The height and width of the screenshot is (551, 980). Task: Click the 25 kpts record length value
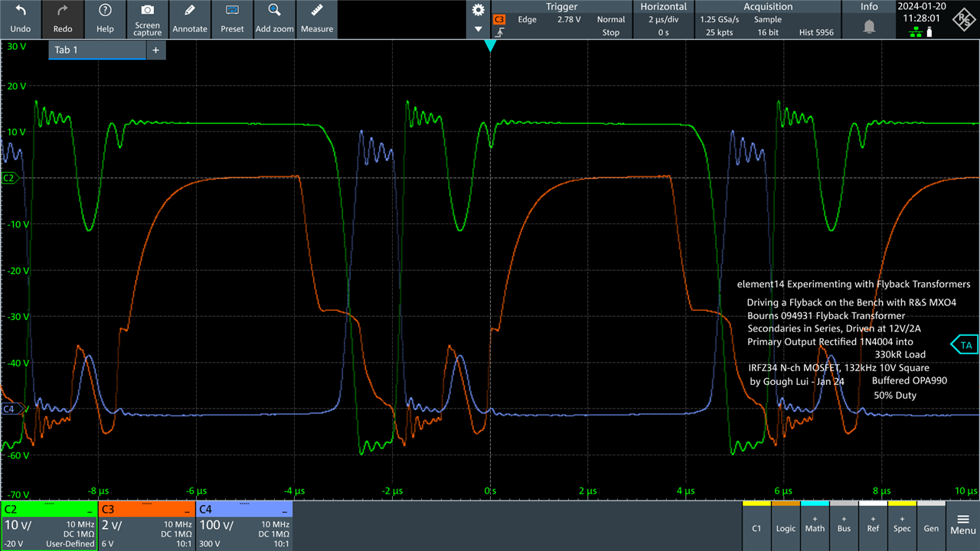click(x=720, y=33)
